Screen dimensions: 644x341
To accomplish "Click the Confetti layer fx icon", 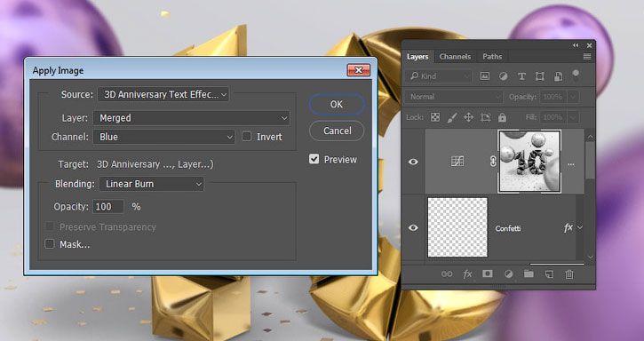I will 568,227.
